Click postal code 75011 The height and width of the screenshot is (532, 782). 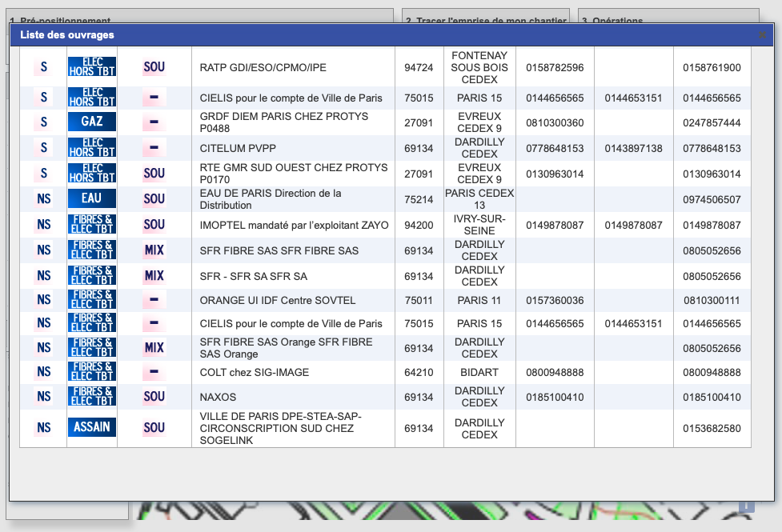pyautogui.click(x=419, y=300)
